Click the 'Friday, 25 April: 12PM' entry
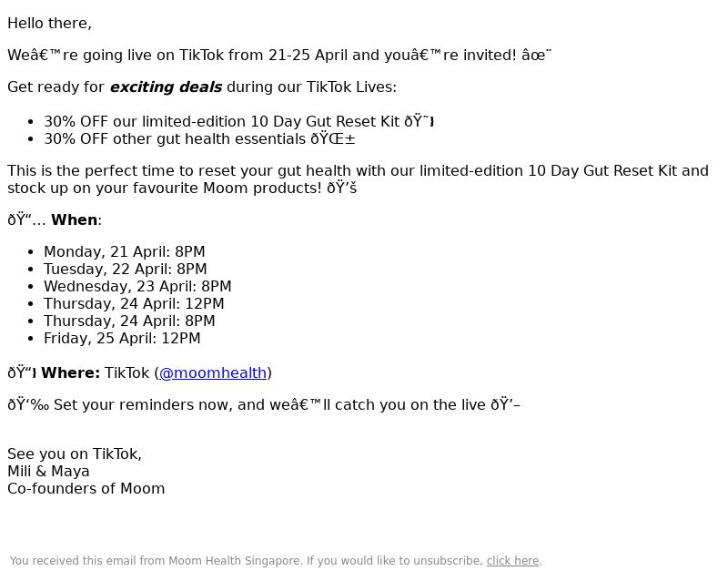 click(x=122, y=338)
